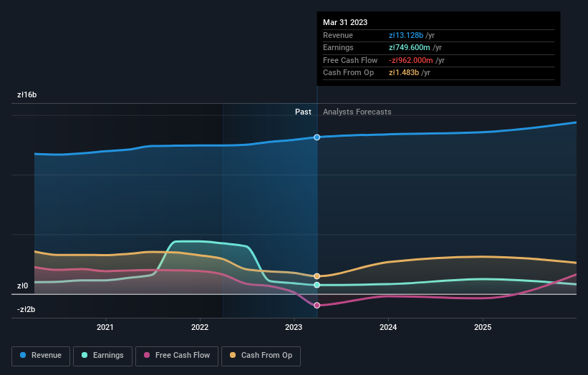Click the -zł2b y-axis label
Image resolution: width=588 pixels, height=375 pixels.
26,309
